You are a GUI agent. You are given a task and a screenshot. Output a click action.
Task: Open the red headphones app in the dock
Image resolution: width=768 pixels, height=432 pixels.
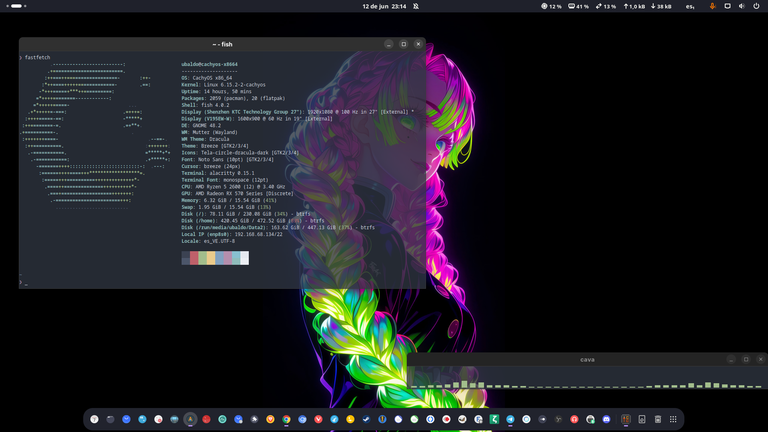coord(574,419)
